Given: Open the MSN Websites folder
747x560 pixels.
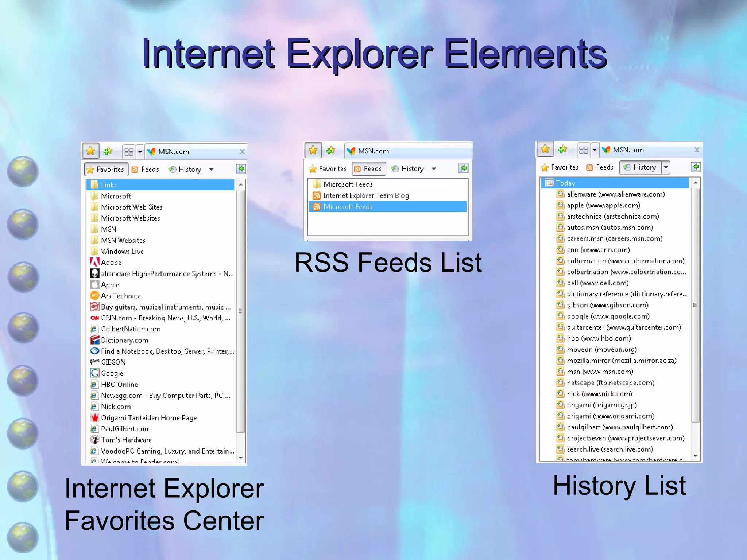Looking at the screenshot, I should [x=160, y=240].
